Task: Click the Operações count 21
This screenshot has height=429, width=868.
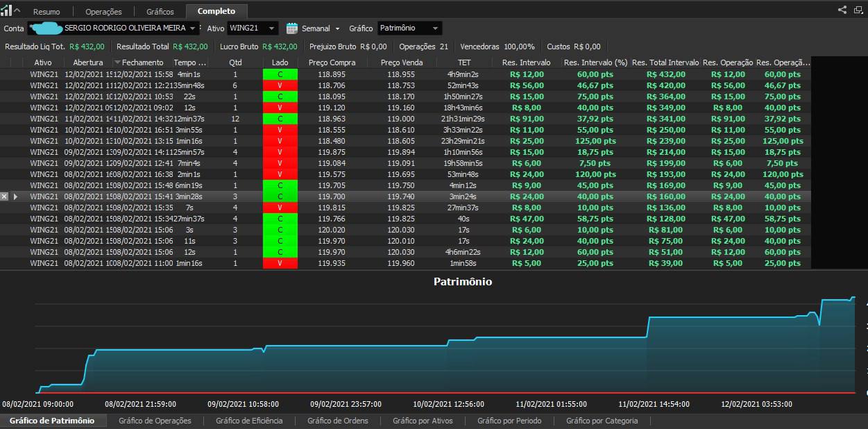Action: point(444,47)
